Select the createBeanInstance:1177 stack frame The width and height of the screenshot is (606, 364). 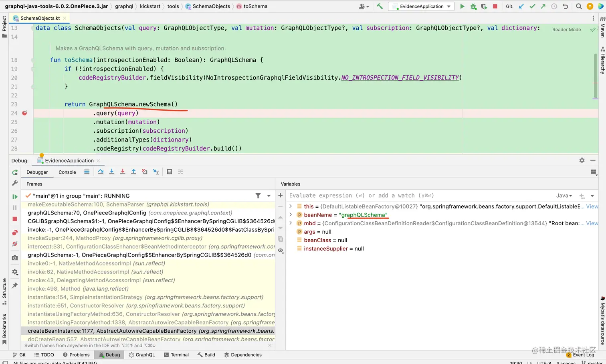coord(148,331)
